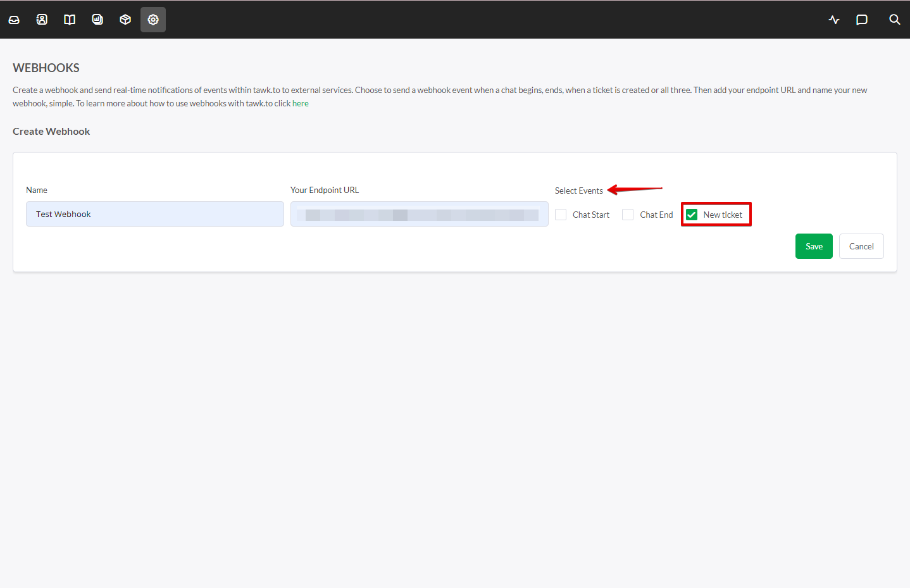Screen dimensions: 910x588
Task: Open the chat bubble icon
Action: pyautogui.click(x=862, y=20)
